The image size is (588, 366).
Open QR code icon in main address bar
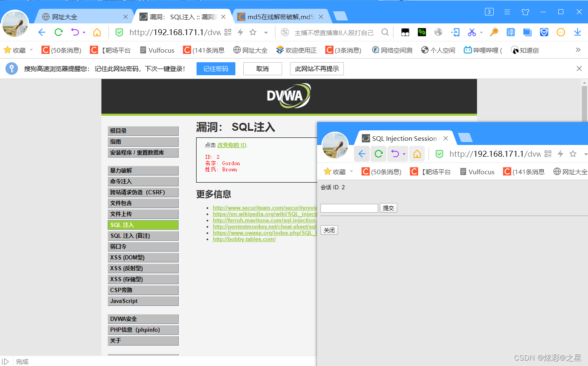(x=228, y=32)
